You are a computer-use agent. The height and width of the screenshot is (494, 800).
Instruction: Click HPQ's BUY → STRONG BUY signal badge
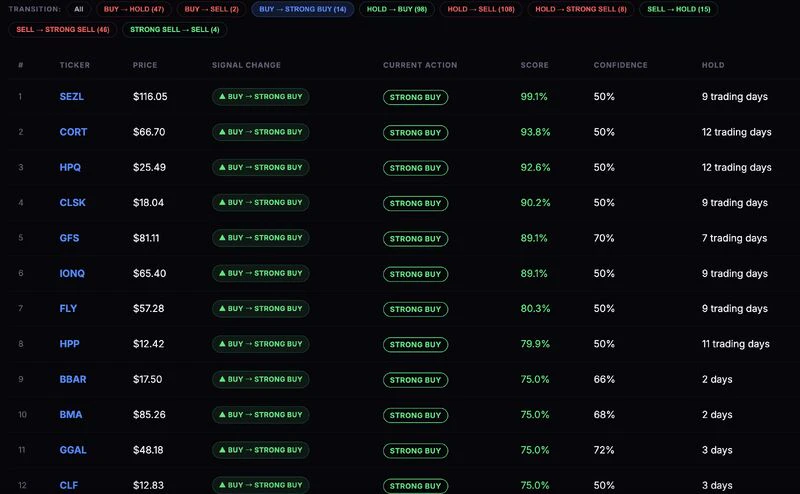point(261,167)
